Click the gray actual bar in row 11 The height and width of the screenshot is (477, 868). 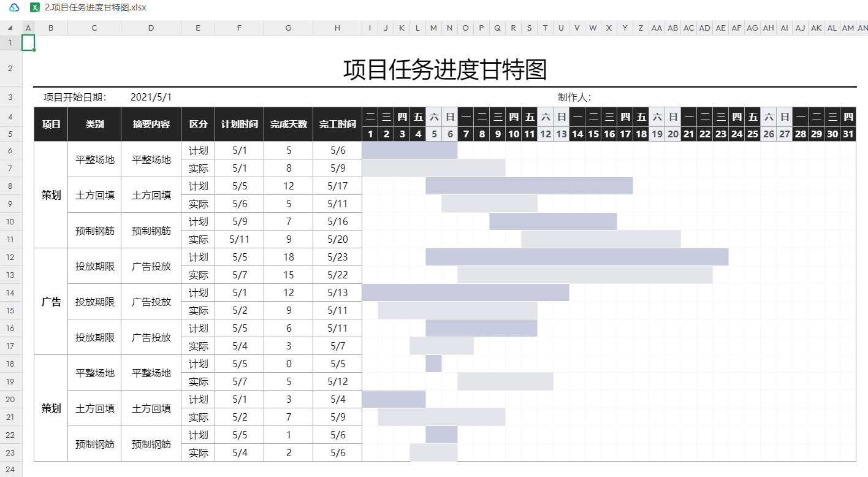click(601, 239)
